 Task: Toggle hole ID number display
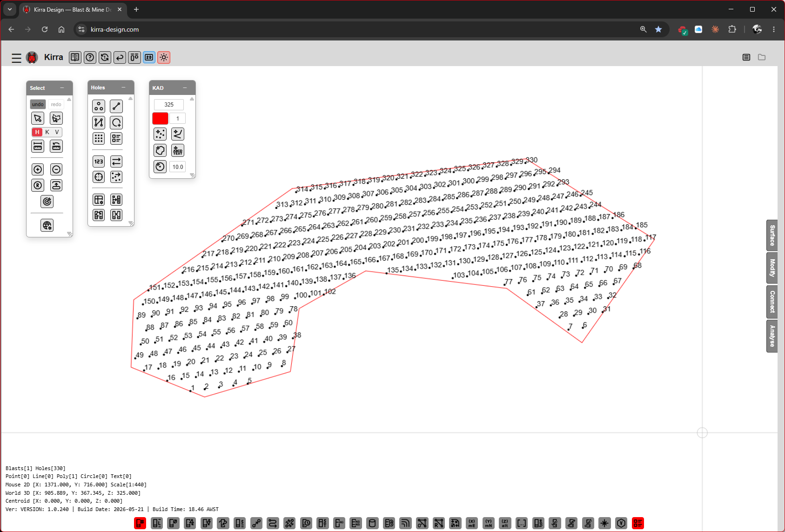tap(140, 523)
